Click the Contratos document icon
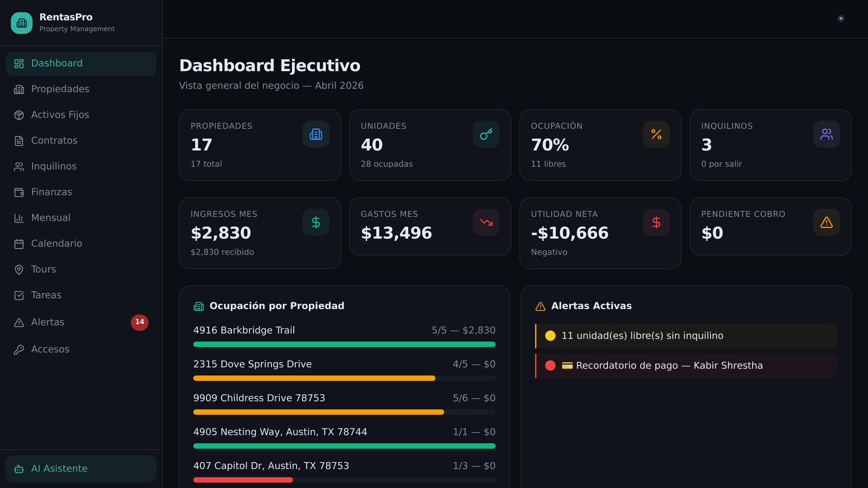Image resolution: width=868 pixels, height=488 pixels. click(x=19, y=141)
